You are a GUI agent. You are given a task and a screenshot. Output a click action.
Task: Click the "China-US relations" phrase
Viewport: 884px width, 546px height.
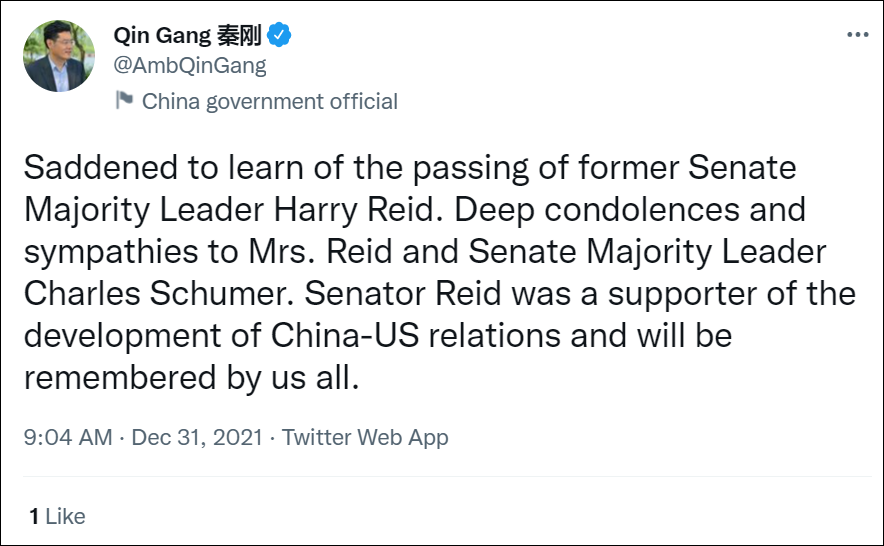(398, 336)
